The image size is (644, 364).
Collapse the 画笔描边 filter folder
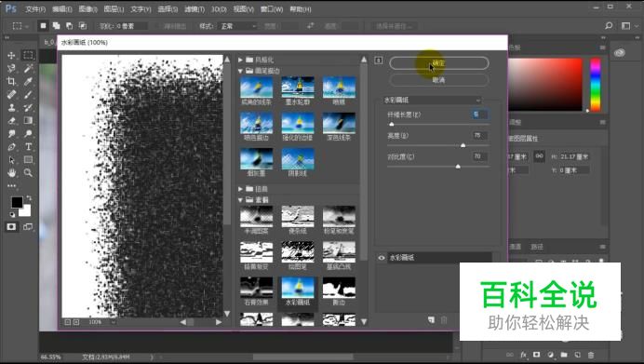pos(241,71)
